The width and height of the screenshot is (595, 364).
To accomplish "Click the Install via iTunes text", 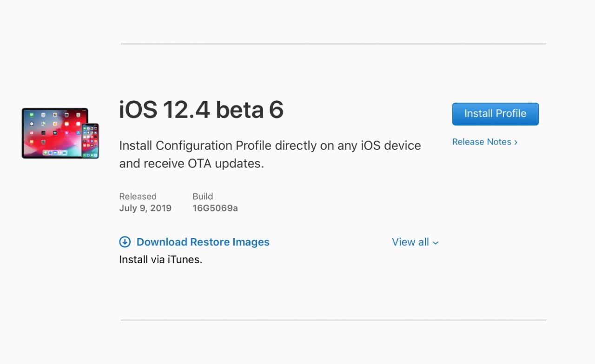I will click(x=160, y=260).
